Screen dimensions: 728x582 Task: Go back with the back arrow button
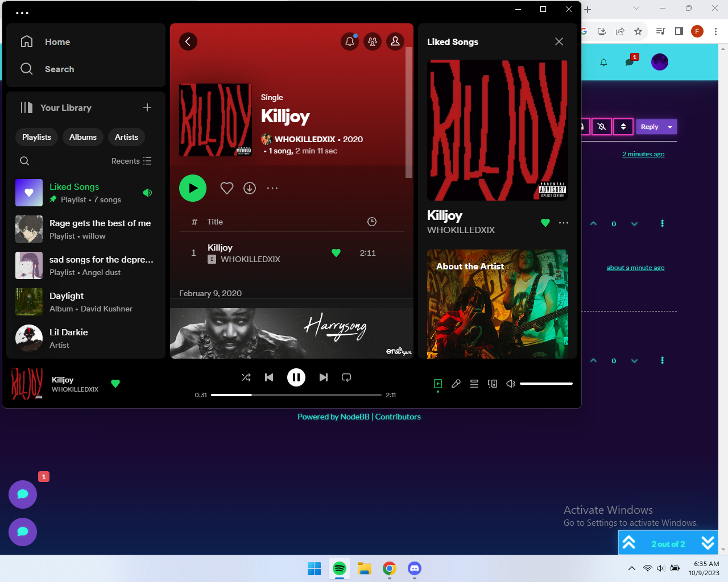coord(188,41)
